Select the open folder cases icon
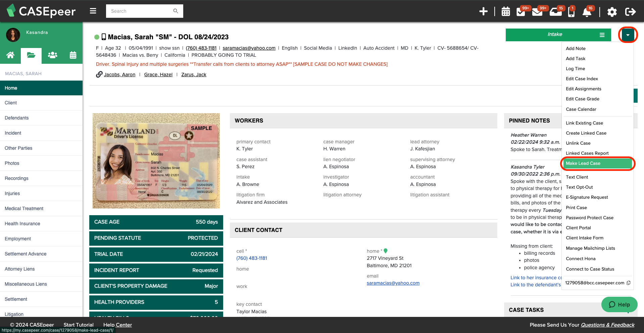 click(x=31, y=55)
